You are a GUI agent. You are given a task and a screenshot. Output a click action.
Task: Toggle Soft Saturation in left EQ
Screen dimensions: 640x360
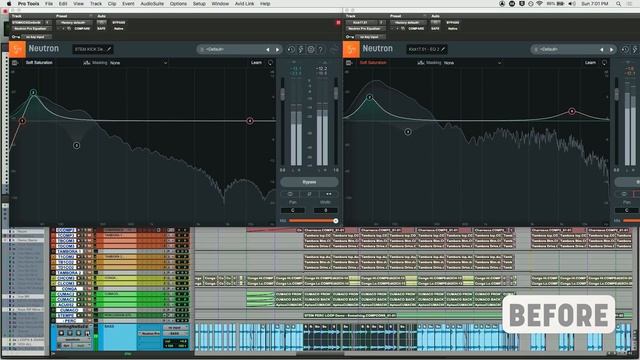(39, 63)
